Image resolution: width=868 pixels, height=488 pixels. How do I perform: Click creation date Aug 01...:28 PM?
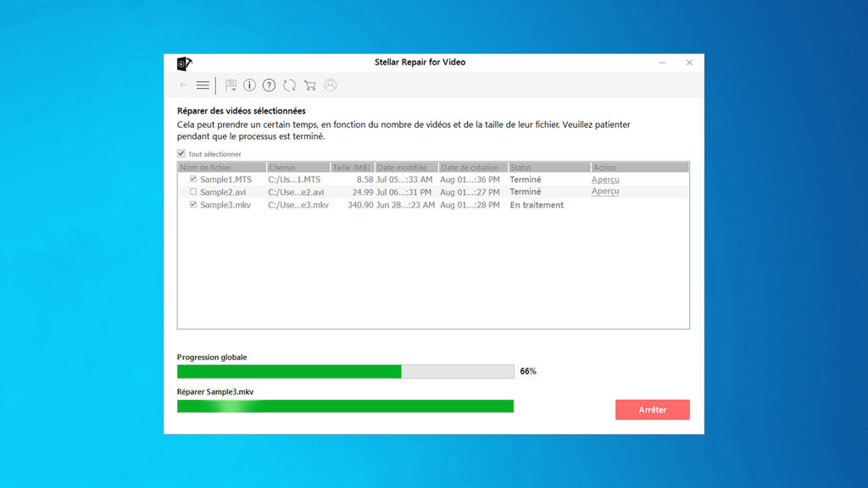tap(470, 205)
